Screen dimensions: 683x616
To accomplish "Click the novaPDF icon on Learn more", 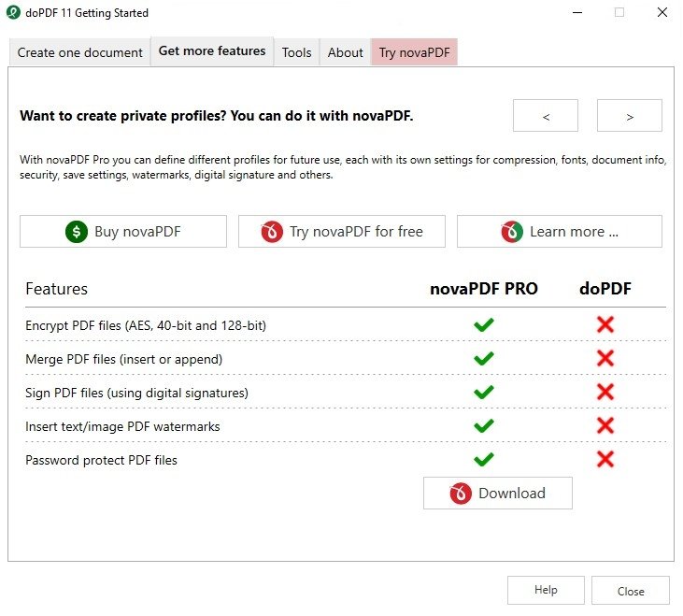I will tap(512, 231).
